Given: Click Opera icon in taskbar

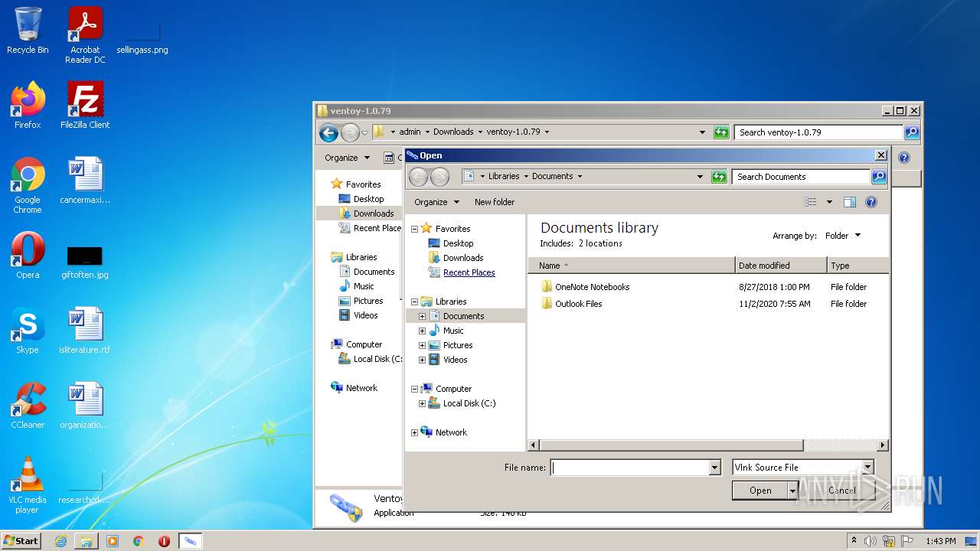Looking at the screenshot, I should (164, 541).
